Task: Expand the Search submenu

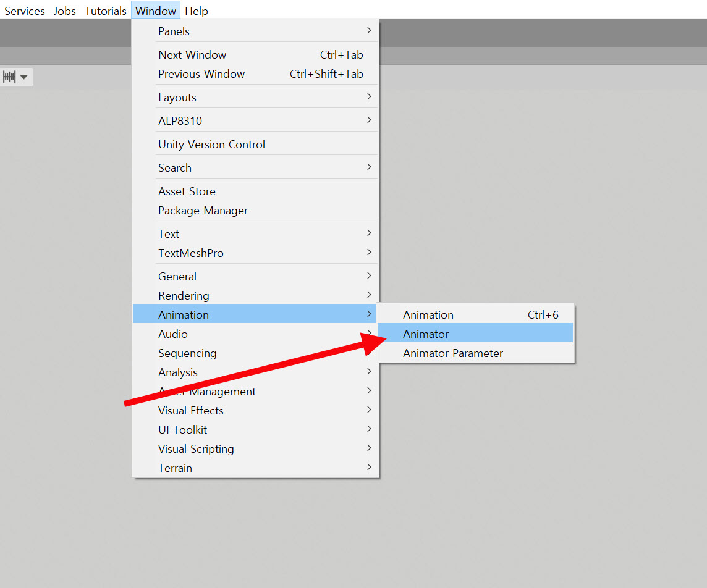Action: pos(255,167)
